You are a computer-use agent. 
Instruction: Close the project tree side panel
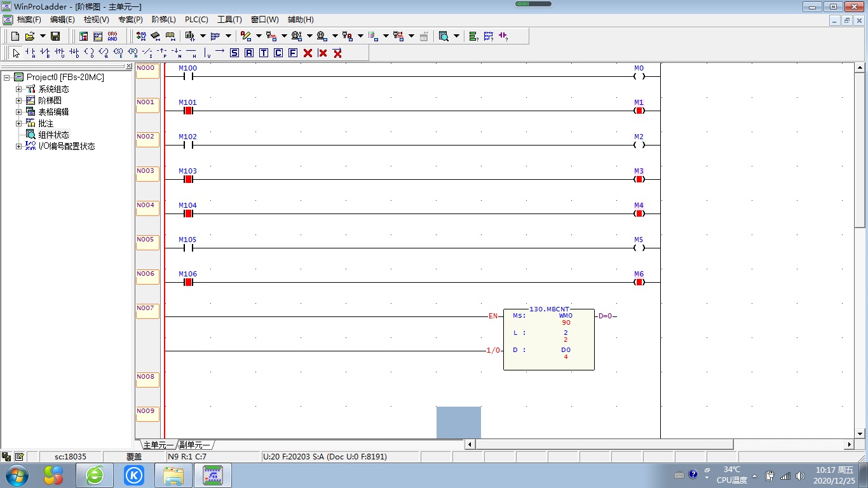[129, 66]
